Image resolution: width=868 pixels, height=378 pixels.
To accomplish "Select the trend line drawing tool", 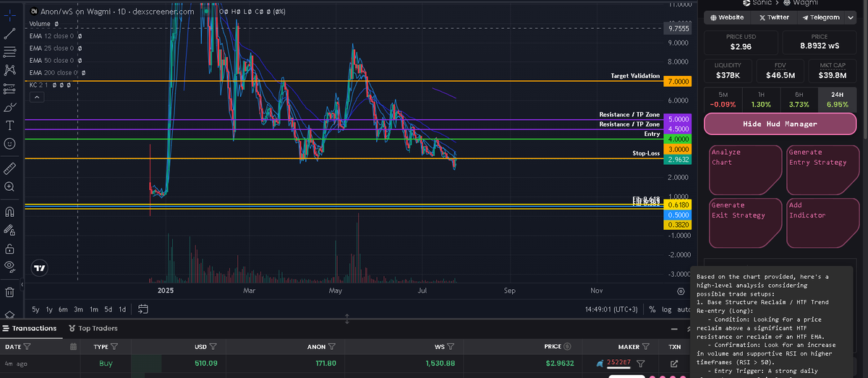I will click(x=10, y=33).
